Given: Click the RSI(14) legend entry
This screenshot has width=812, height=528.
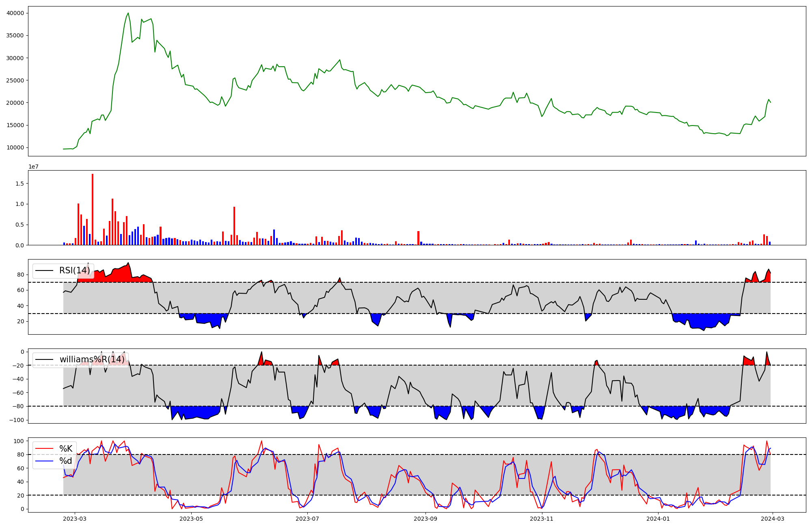Looking at the screenshot, I should click(x=63, y=270).
